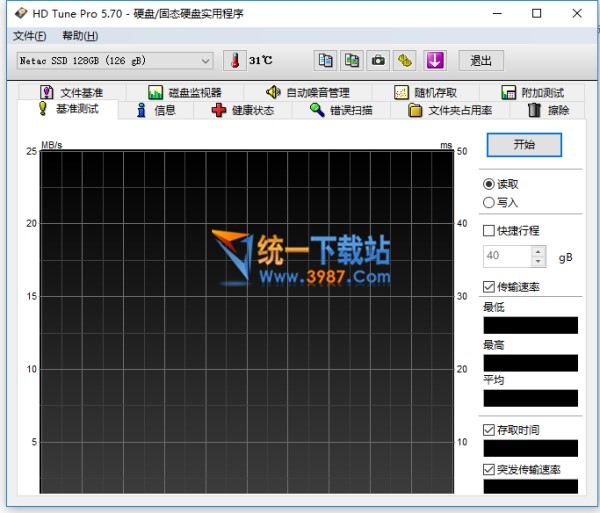
Task: Open the 健康状态 tab
Action: click(x=243, y=111)
